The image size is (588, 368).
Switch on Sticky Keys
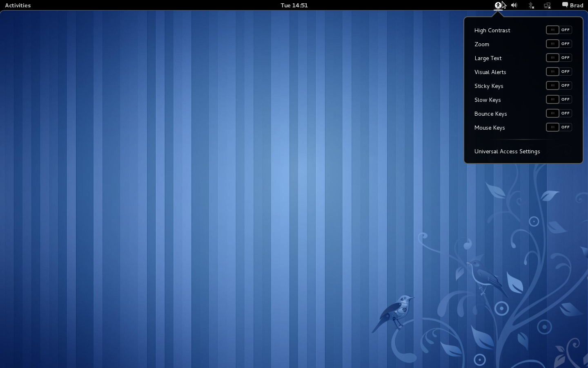[x=559, y=85]
